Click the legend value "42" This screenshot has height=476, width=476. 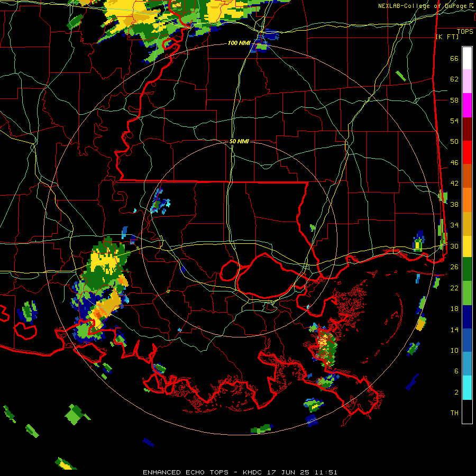click(x=454, y=183)
